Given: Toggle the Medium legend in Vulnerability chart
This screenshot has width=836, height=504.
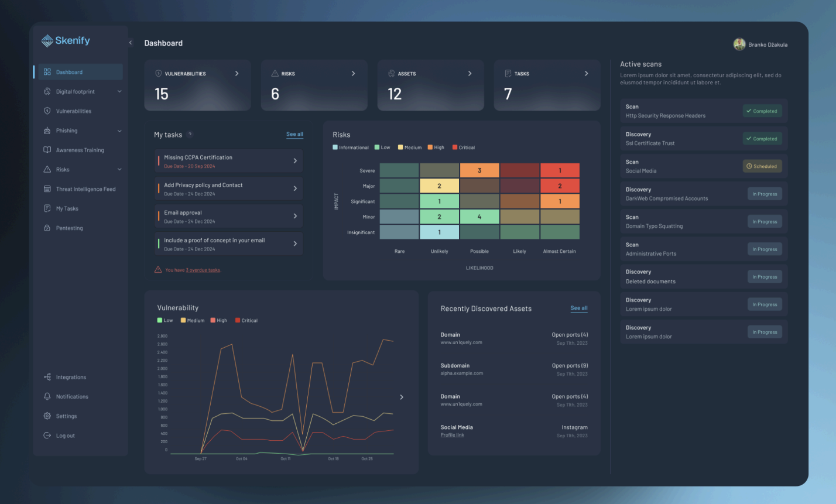Looking at the screenshot, I should pyautogui.click(x=183, y=321).
